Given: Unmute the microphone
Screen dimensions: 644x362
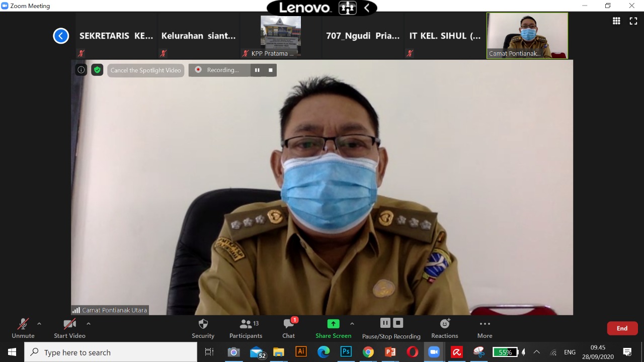Looking at the screenshot, I should pyautogui.click(x=23, y=328).
